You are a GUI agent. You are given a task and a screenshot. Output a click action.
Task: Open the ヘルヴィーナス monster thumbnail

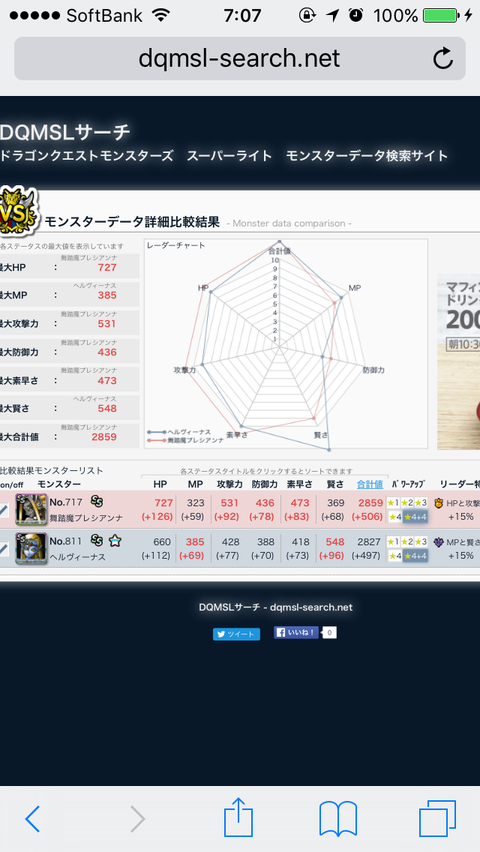click(31, 549)
